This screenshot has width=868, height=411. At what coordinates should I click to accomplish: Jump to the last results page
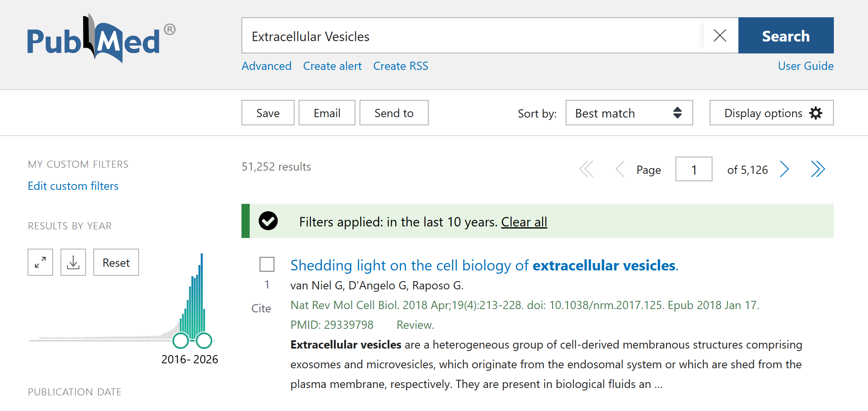[818, 169]
